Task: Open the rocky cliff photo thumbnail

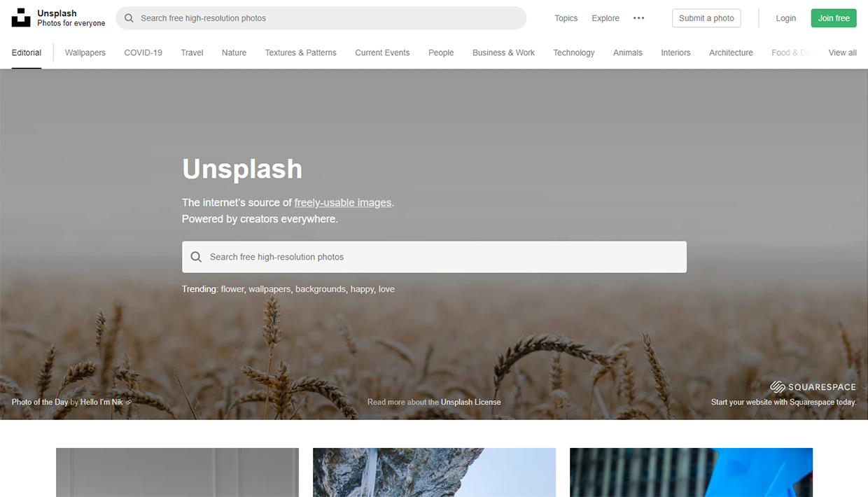Action: pos(434,472)
